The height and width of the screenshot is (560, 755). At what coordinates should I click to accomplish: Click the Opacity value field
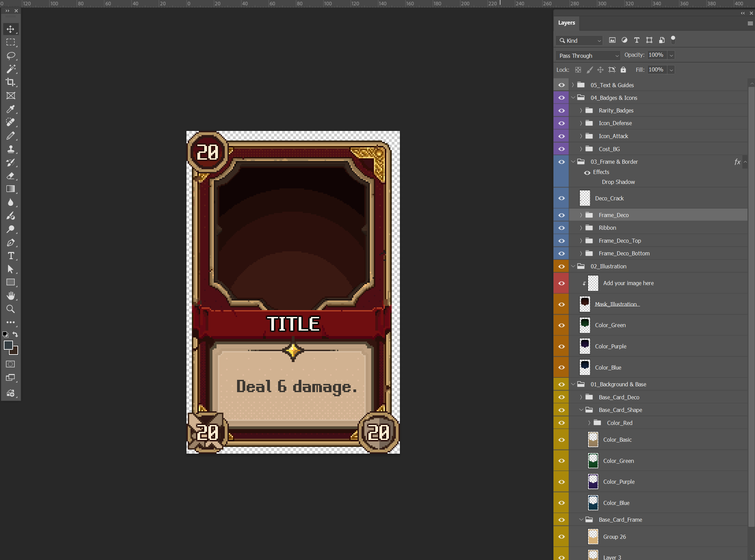(x=656, y=55)
